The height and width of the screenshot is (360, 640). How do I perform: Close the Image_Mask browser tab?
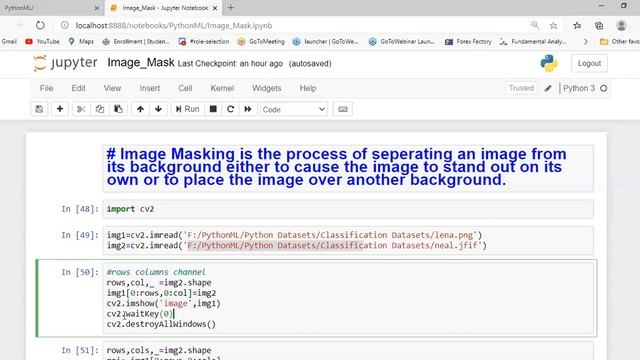coord(215,8)
